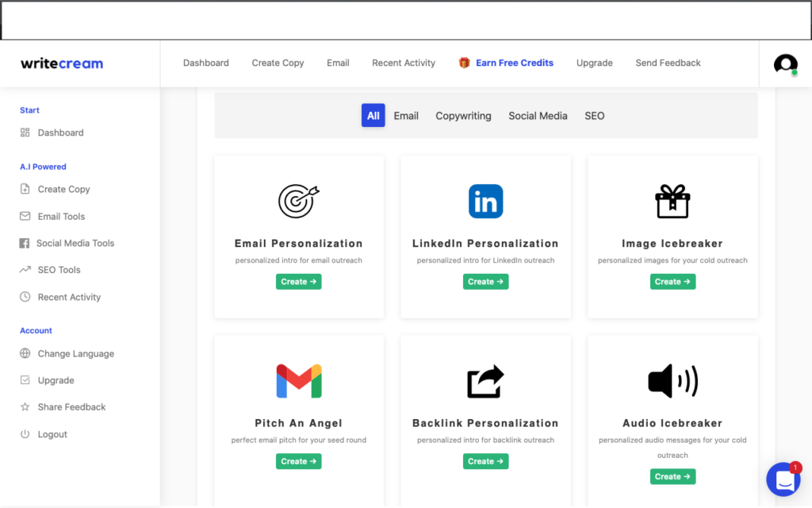Click the Audio Icebreaker speaker icon
The height and width of the screenshot is (508, 812).
[672, 381]
